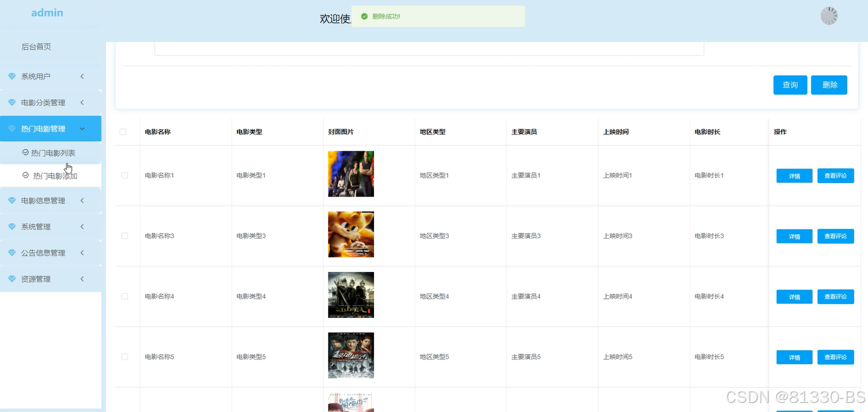Viewport: 868px width, 412px height.
Task: Expand the 系统管理 menu chevron
Action: 82,227
